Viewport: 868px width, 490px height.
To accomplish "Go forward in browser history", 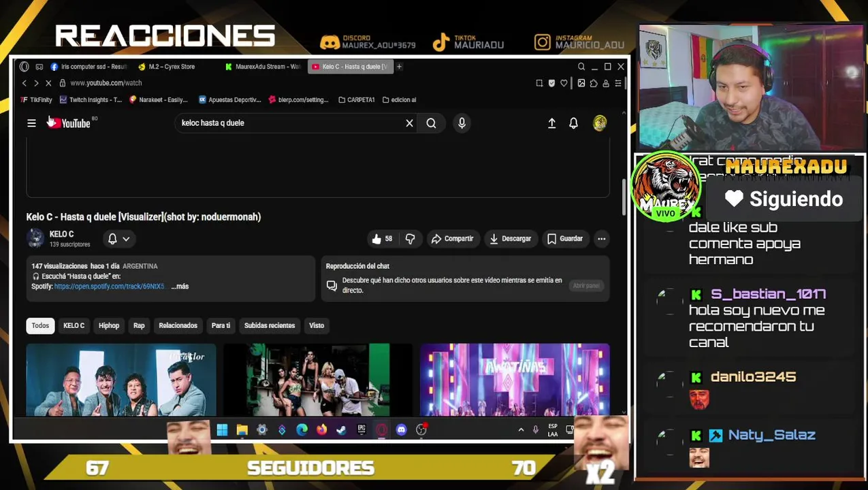I will coord(36,83).
